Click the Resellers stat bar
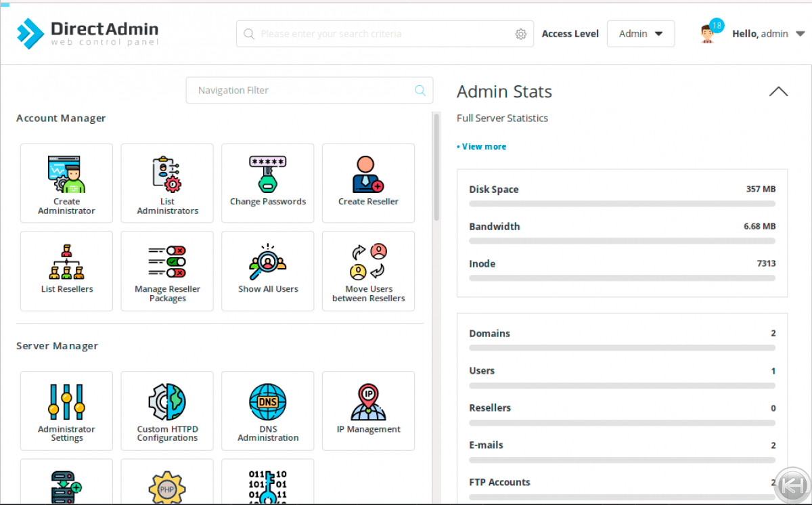Viewport: 812px width, 505px height. click(x=623, y=422)
